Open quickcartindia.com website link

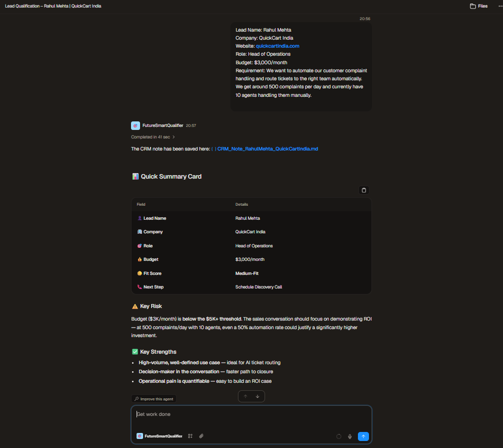[x=278, y=46]
